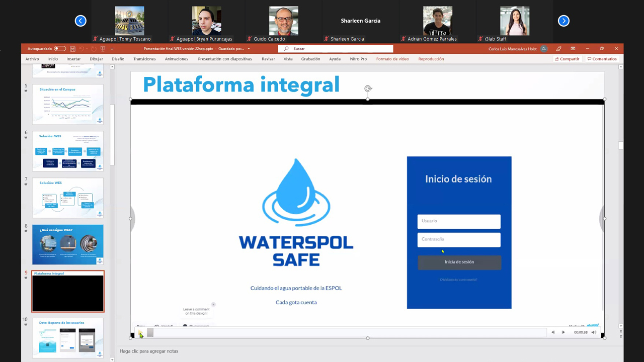Click the Usuario field in the video
Screen dimensions: 644x362
[x=459, y=221]
